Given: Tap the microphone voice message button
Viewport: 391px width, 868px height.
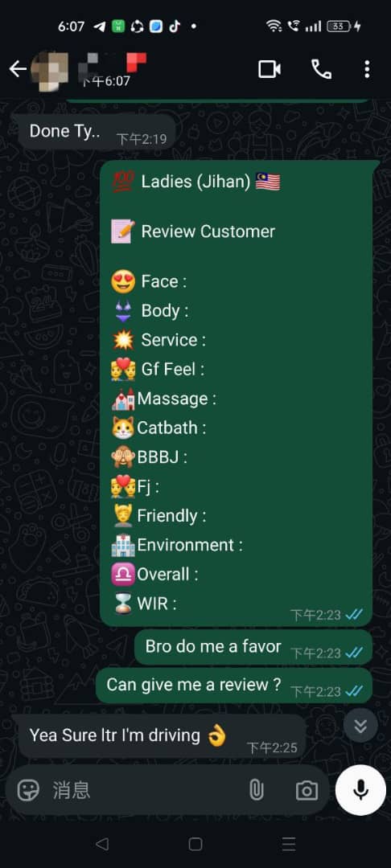Looking at the screenshot, I should 360,790.
